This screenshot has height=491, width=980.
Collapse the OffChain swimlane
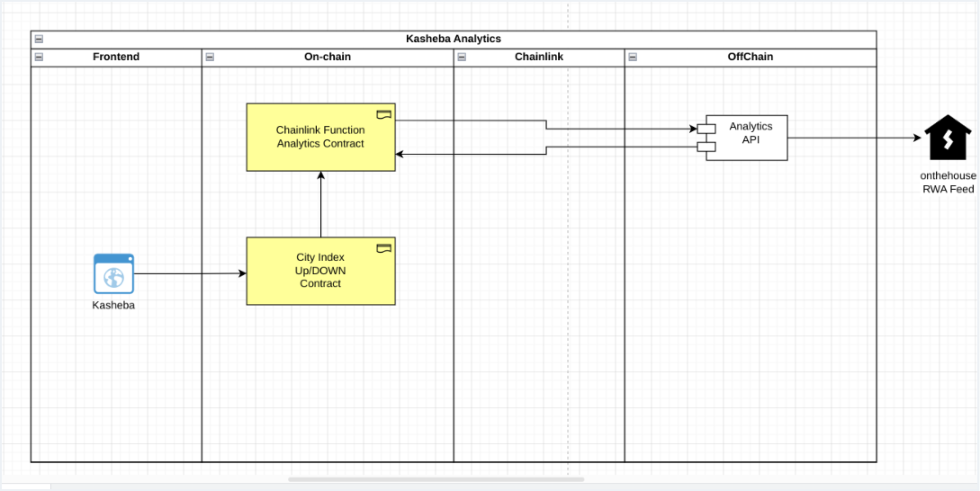(x=633, y=58)
